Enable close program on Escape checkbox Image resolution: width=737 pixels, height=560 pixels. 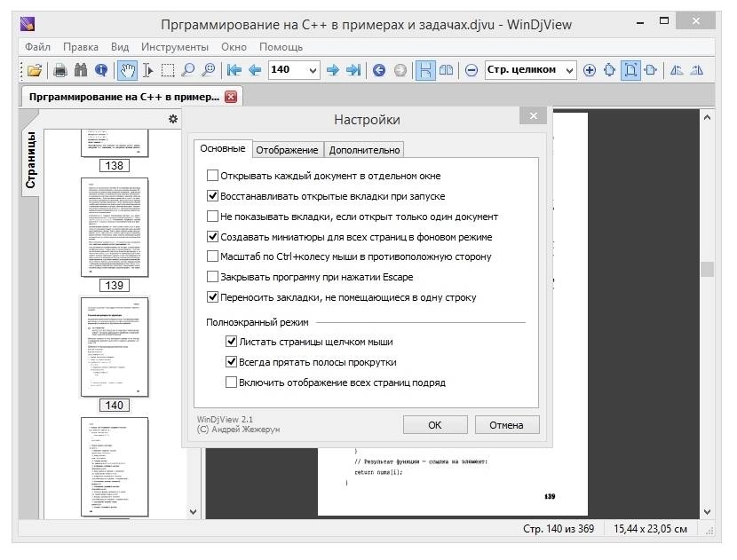point(212,277)
